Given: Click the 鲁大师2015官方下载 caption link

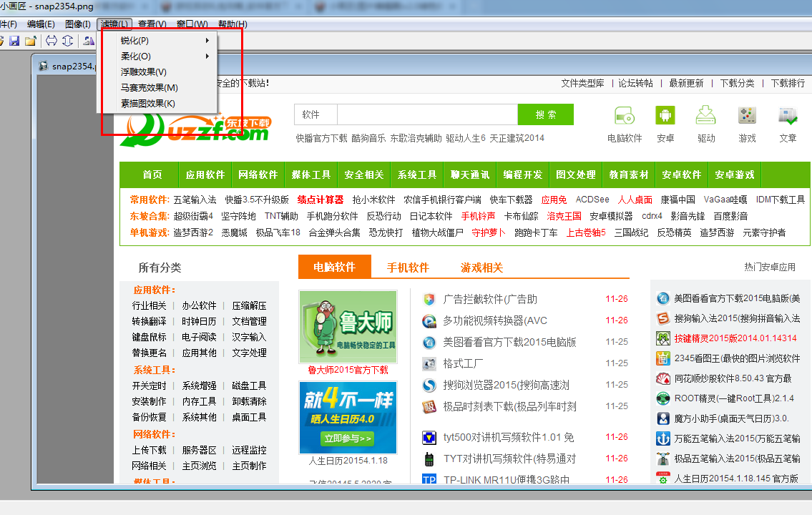Looking at the screenshot, I should coord(348,370).
